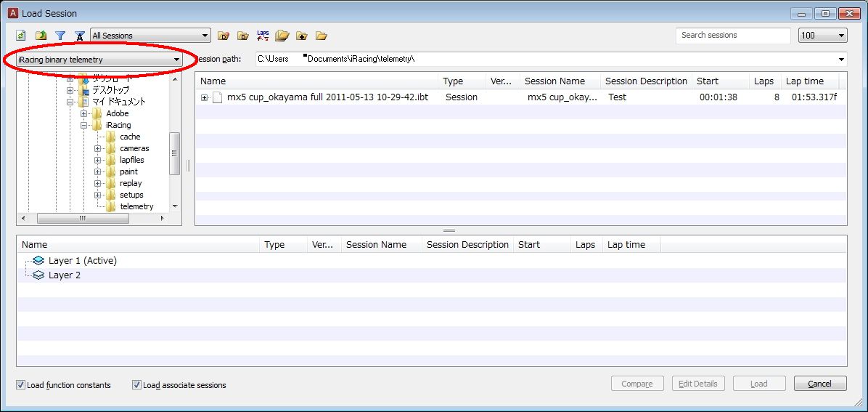
Task: Click the red A application icon in title bar
Action: click(x=13, y=13)
